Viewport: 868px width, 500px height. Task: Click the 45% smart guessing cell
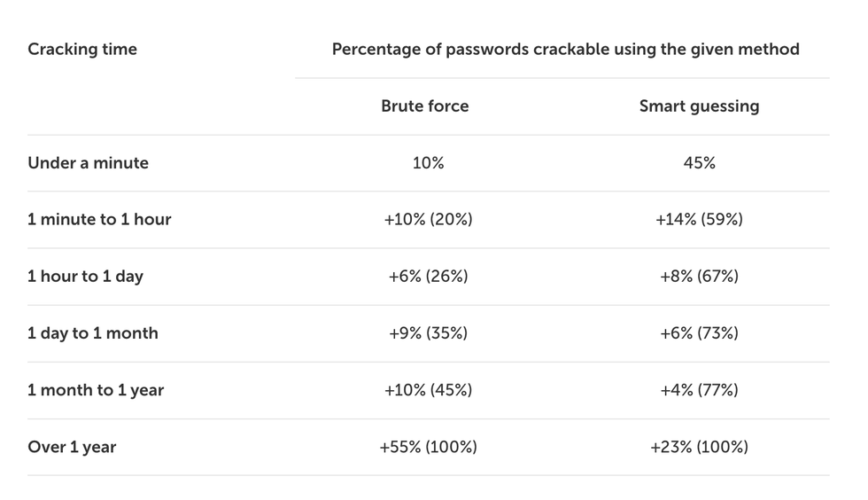click(x=699, y=163)
